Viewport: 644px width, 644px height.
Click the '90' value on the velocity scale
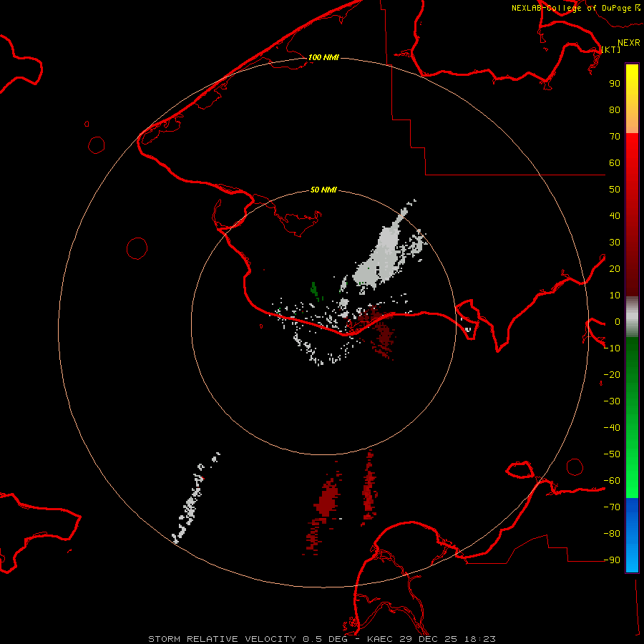click(615, 84)
